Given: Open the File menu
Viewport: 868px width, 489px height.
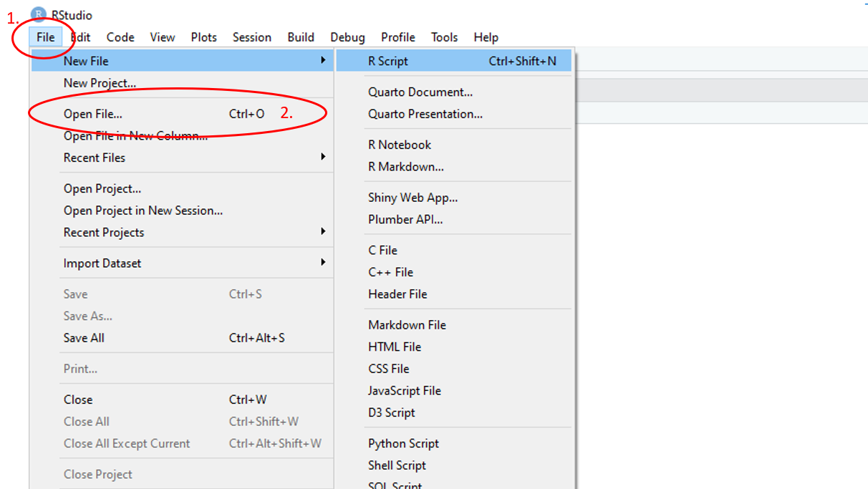Looking at the screenshot, I should coord(46,37).
